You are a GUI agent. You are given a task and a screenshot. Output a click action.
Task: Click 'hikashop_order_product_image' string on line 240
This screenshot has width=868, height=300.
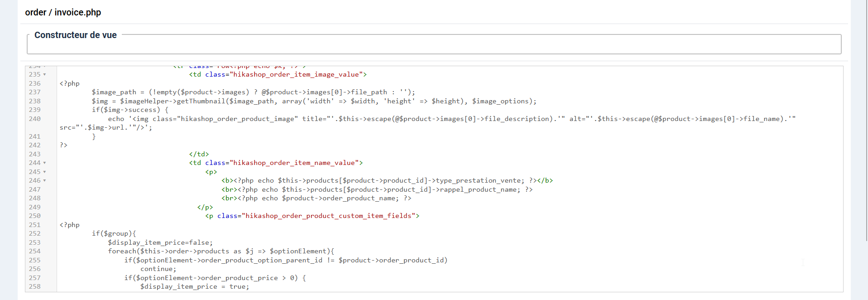(238, 119)
